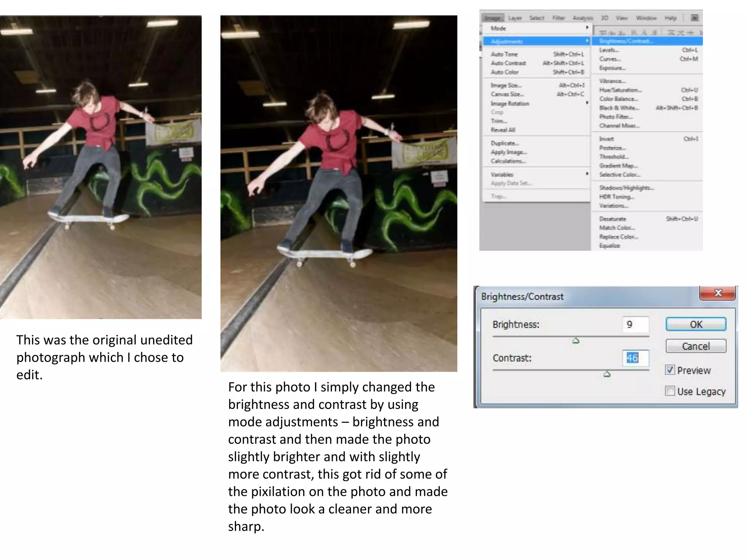Screen dimensions: 747x560
Task: Toggle the Preview checkbox
Action: point(670,370)
